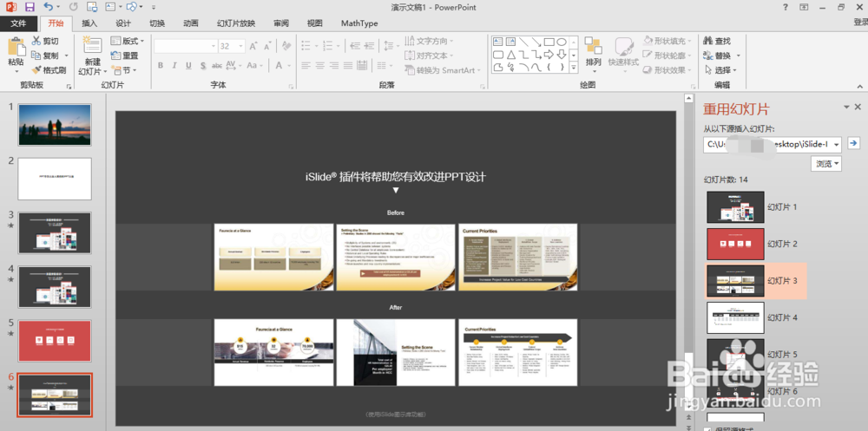Click the Clear Formatting icon
Screen dimensions: 868x431
click(x=286, y=46)
